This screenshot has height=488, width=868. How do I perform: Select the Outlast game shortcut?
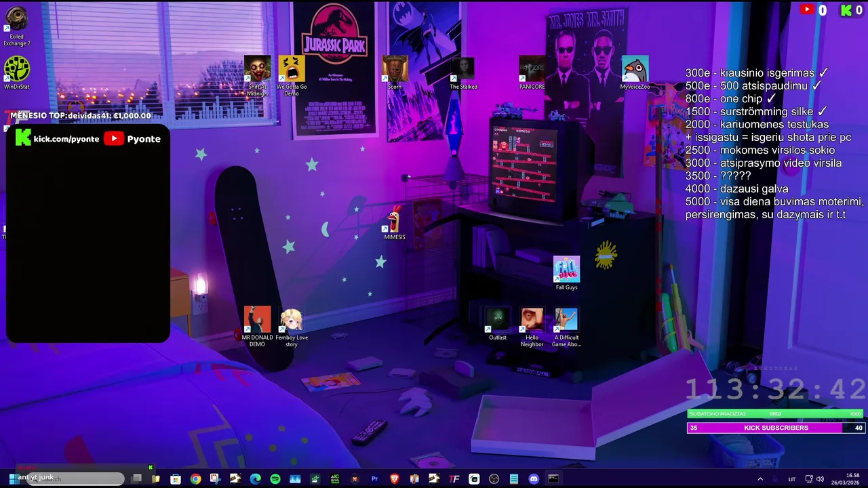click(x=498, y=323)
